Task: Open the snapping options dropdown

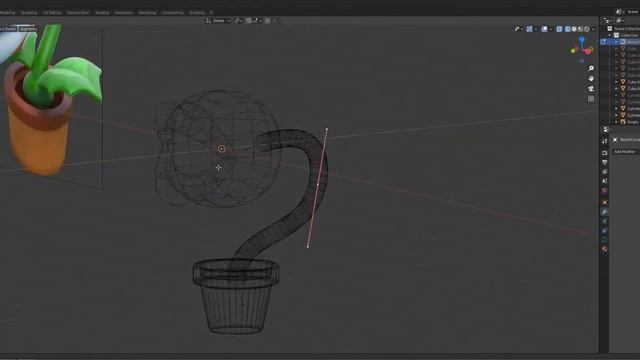Action: tap(257, 20)
